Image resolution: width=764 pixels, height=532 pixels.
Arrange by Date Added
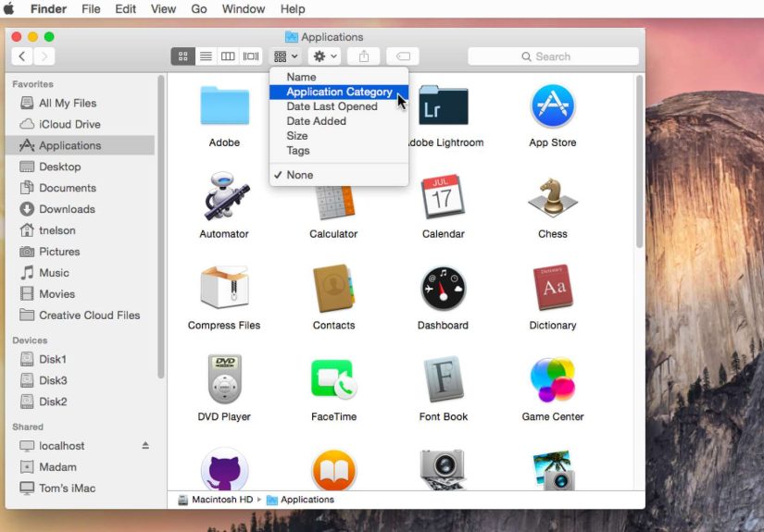coord(339,121)
